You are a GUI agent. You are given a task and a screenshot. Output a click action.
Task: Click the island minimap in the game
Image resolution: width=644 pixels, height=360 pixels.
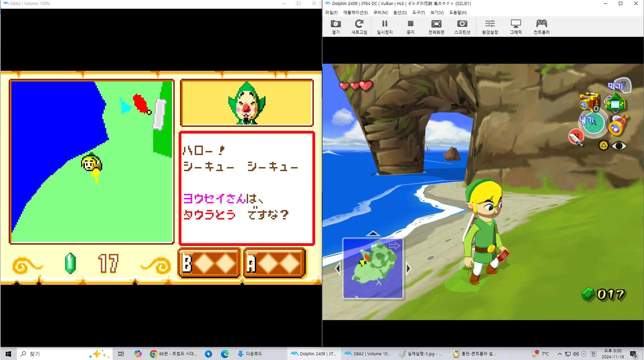click(x=373, y=268)
